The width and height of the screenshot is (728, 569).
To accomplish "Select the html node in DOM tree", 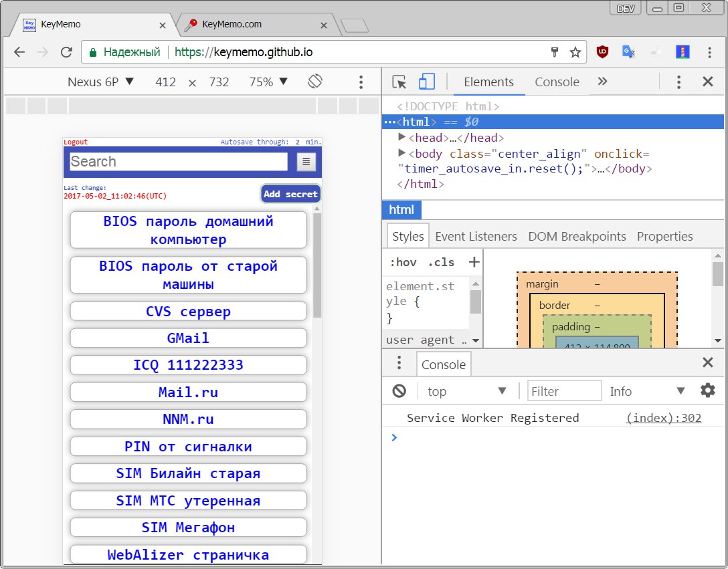I will 553,122.
